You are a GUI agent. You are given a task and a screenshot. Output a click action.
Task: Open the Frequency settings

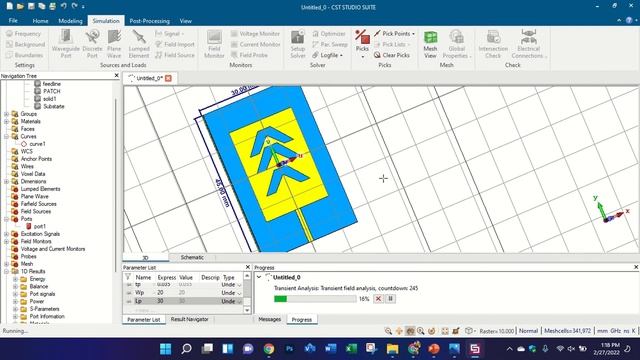24,34
